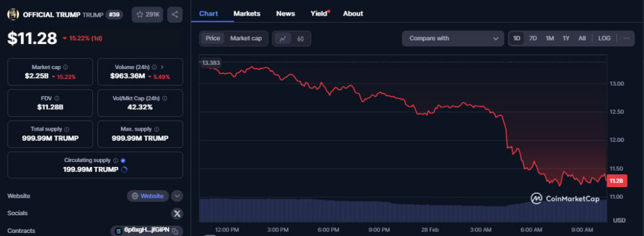Switch to candlestick chart icon

[300, 38]
